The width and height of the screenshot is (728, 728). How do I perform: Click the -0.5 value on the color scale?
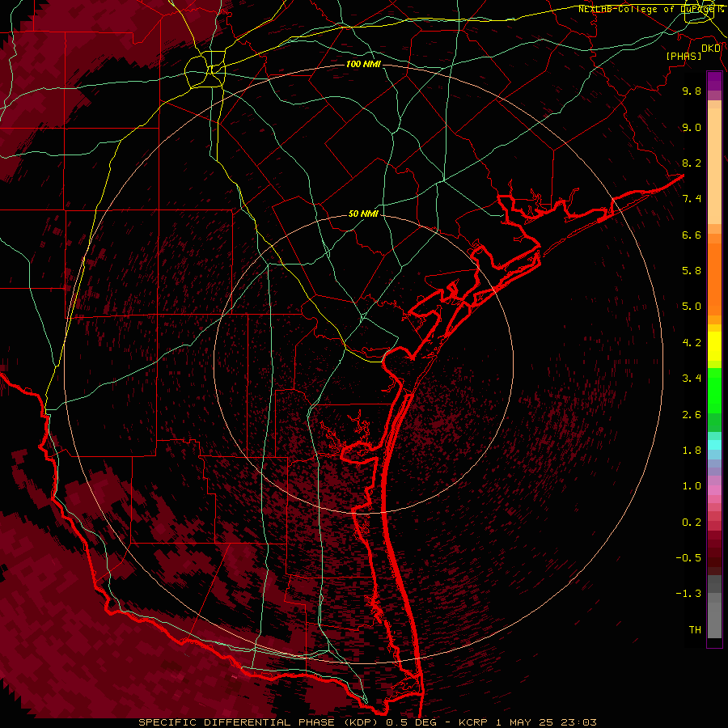coord(688,558)
